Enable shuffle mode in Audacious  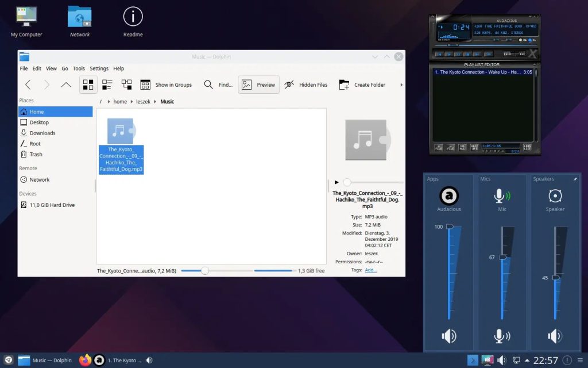point(510,53)
